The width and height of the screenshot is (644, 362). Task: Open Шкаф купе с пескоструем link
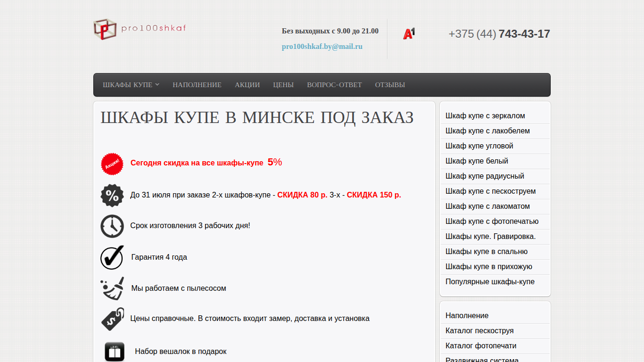pyautogui.click(x=490, y=191)
